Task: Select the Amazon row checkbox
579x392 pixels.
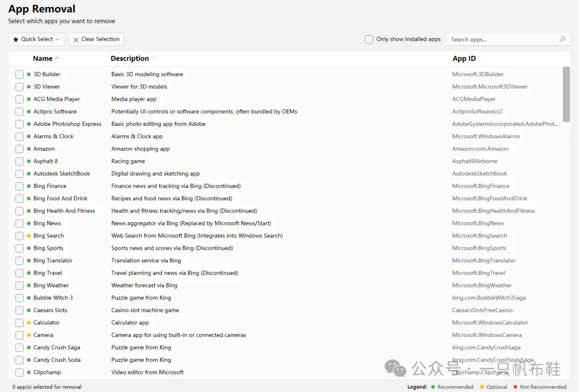Action: (20, 149)
